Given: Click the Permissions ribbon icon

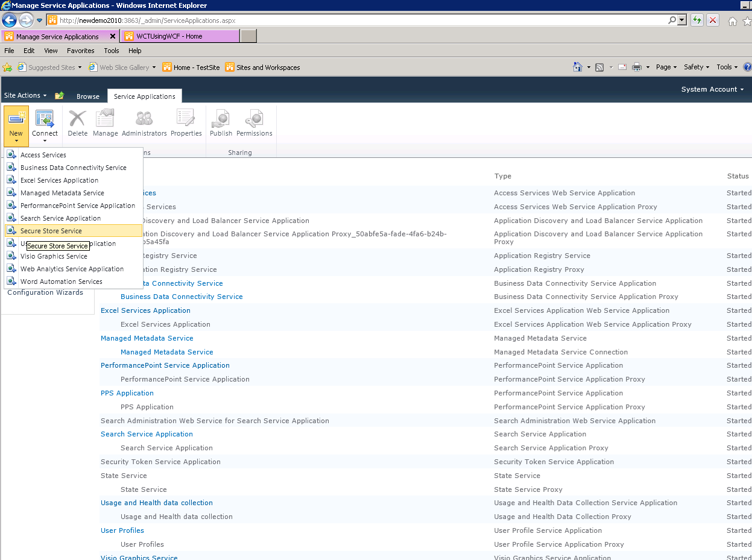Looking at the screenshot, I should click(x=254, y=119).
